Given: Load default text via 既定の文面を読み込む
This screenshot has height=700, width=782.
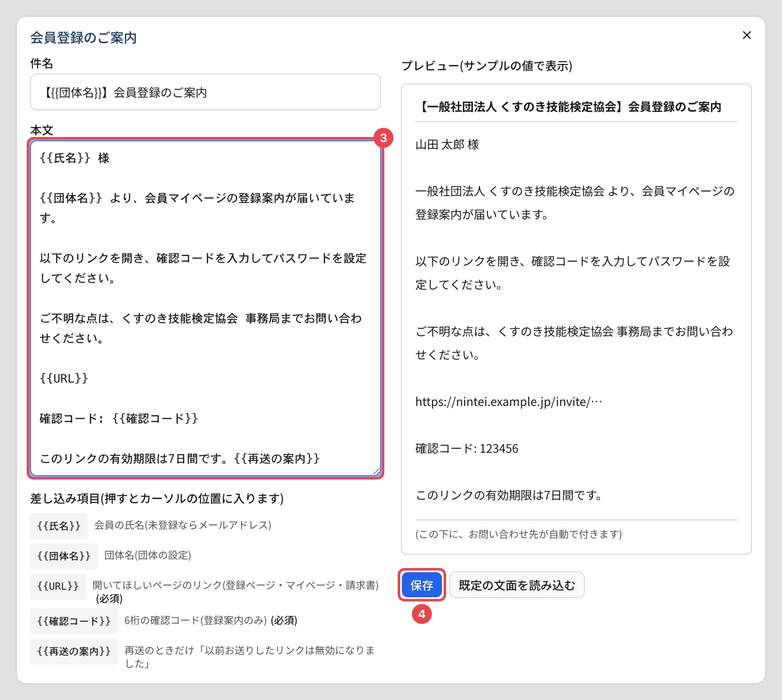Looking at the screenshot, I should (x=517, y=585).
